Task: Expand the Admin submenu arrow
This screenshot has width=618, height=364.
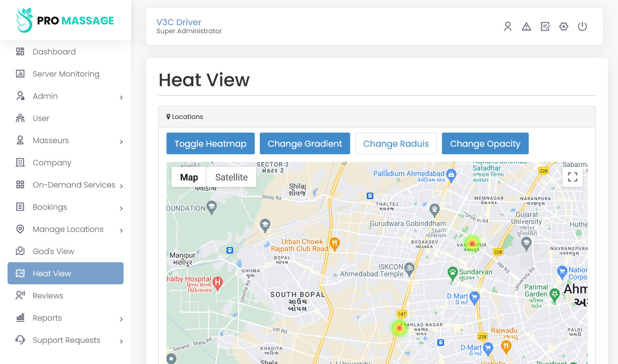Action: pos(121,97)
